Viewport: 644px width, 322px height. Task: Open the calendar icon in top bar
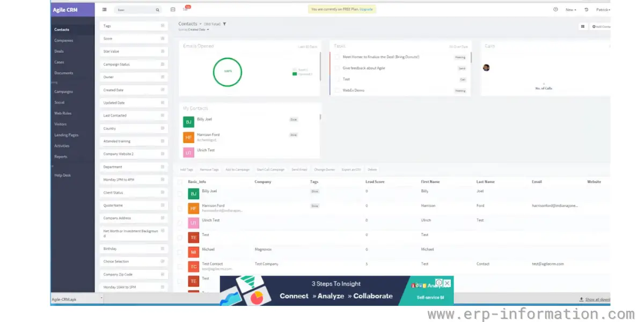point(173,9)
